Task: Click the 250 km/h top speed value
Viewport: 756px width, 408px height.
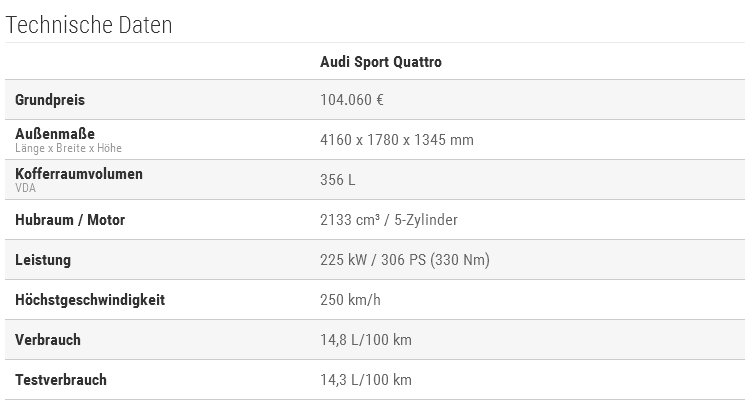Action: [350, 300]
